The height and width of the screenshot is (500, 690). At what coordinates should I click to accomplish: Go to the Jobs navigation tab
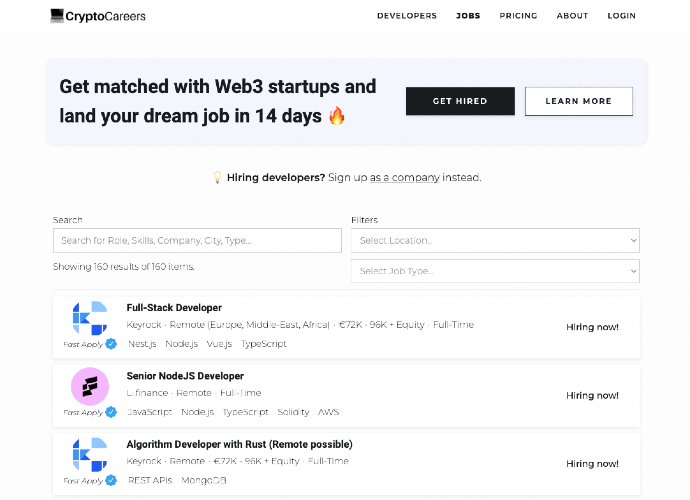click(x=468, y=16)
